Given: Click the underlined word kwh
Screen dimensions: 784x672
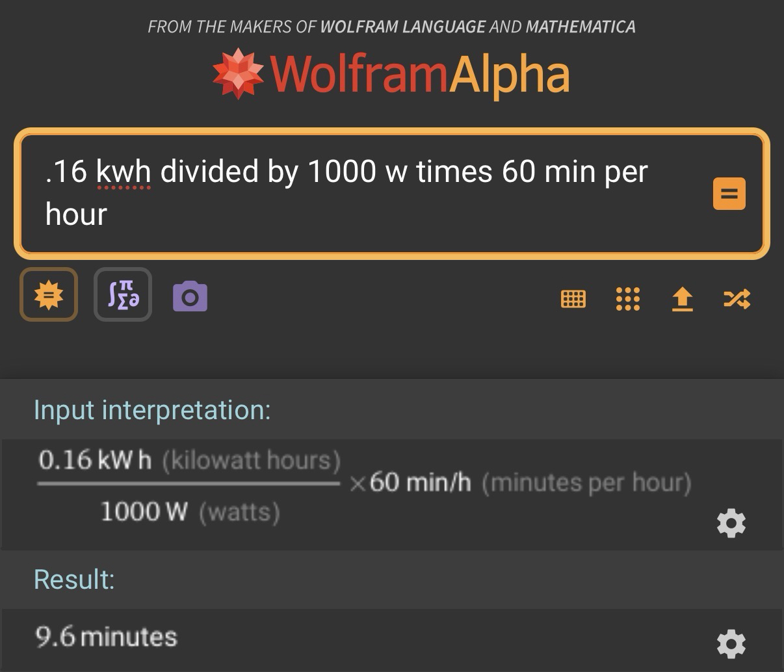Looking at the screenshot, I should click(x=124, y=172).
